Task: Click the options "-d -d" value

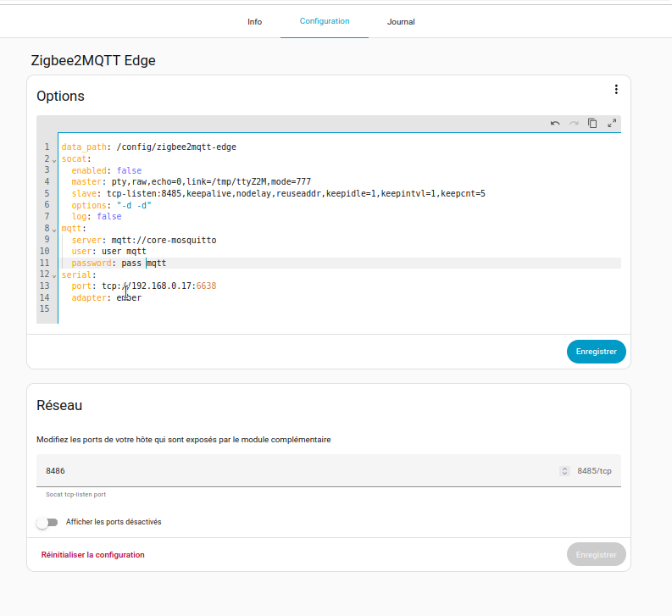Action: 134,205
